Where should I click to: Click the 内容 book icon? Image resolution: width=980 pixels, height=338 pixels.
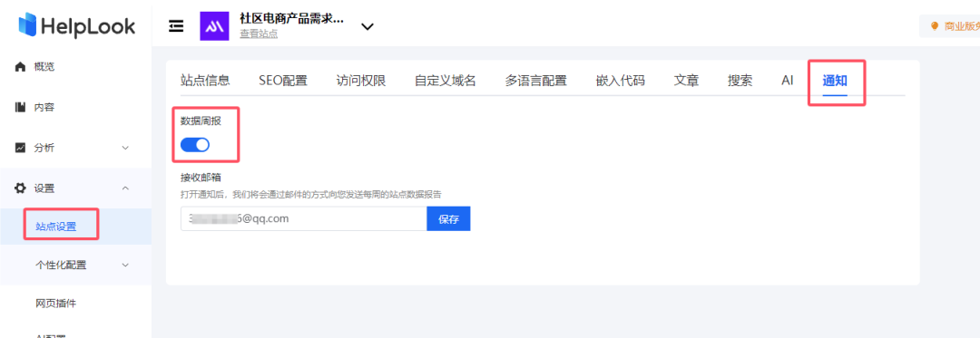coord(21,107)
